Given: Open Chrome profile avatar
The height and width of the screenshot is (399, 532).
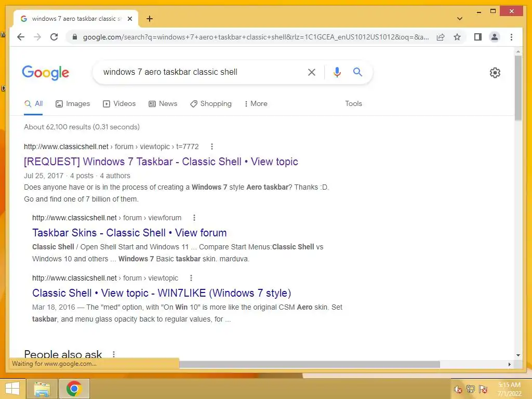Looking at the screenshot, I should tap(495, 37).
